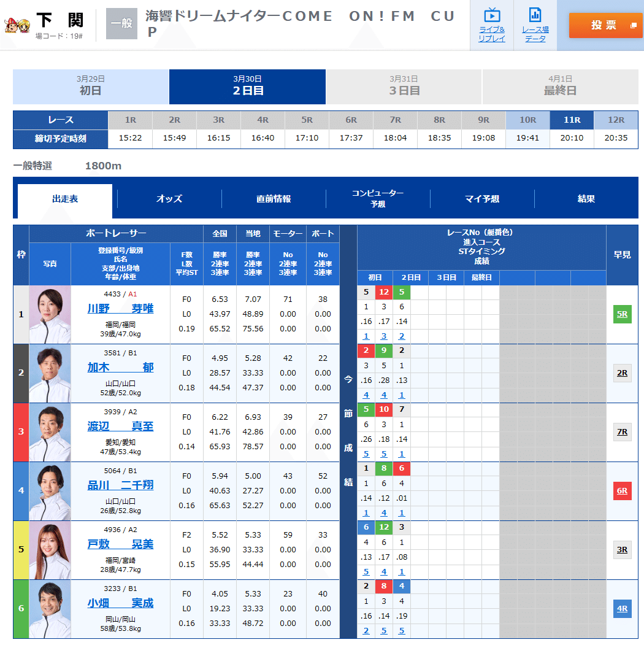Screen dimensions: 644x645
Task: Select race 12R in the race row
Action: tap(616, 122)
